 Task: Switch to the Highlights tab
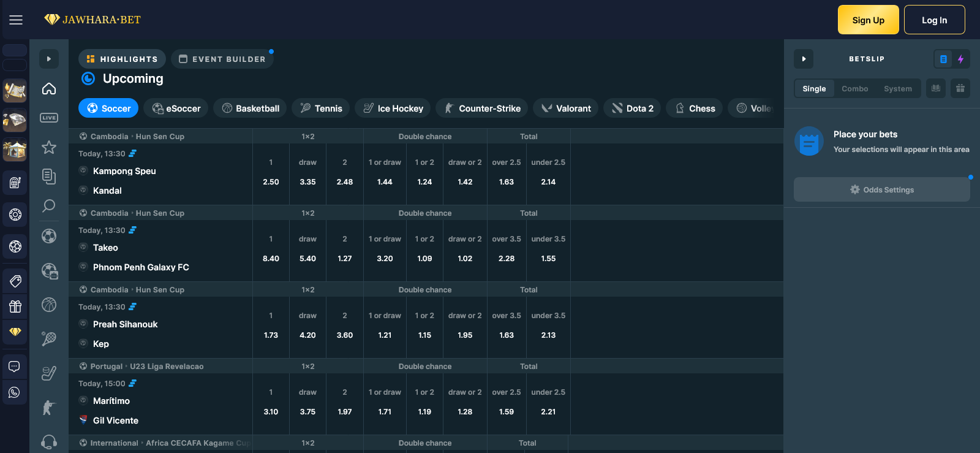point(122,59)
